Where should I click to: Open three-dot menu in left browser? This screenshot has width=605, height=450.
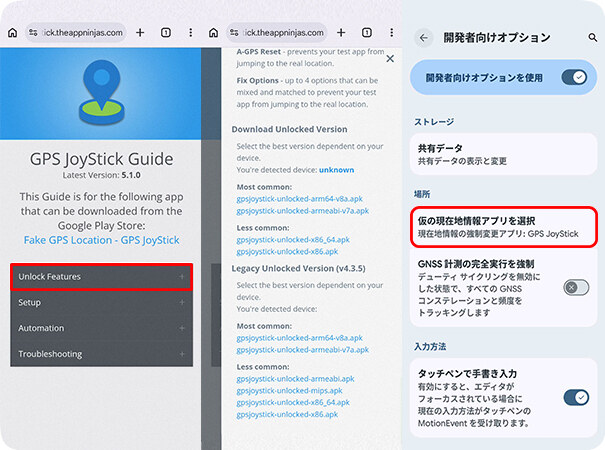click(191, 33)
